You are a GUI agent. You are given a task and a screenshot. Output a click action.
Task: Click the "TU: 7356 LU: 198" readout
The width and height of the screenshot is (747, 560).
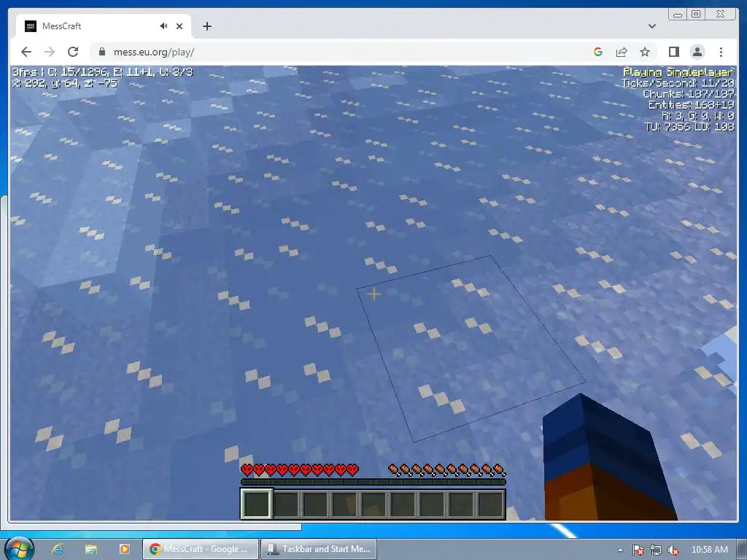[689, 127]
